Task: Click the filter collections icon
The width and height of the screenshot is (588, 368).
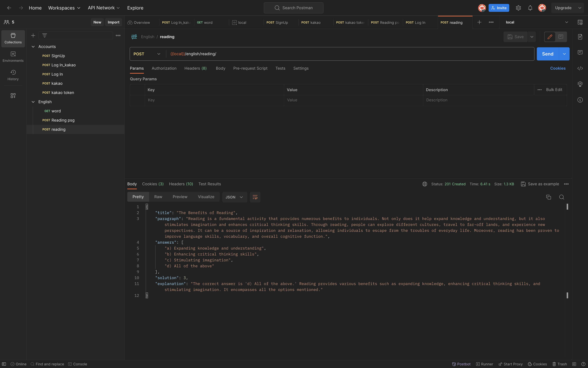Action: pos(44,35)
